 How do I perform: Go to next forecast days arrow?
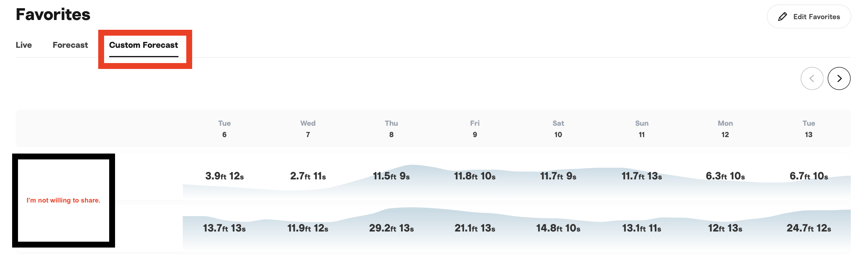[839, 78]
